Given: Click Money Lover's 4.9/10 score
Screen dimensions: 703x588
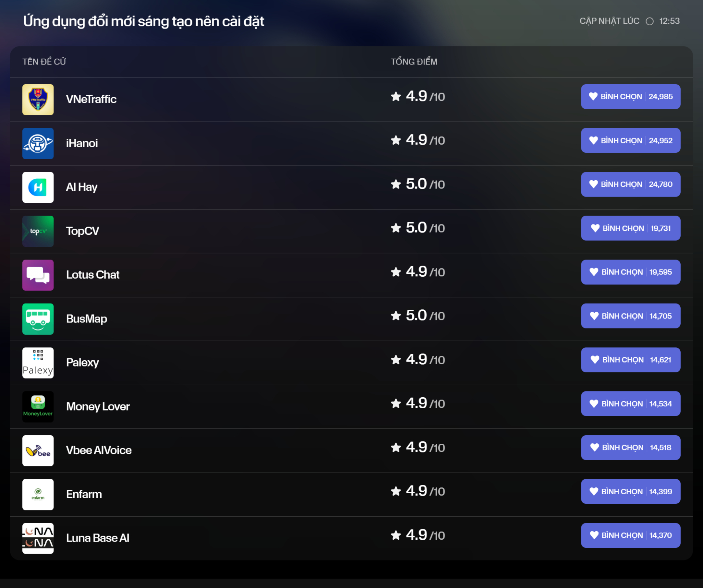Looking at the screenshot, I should 418,403.
